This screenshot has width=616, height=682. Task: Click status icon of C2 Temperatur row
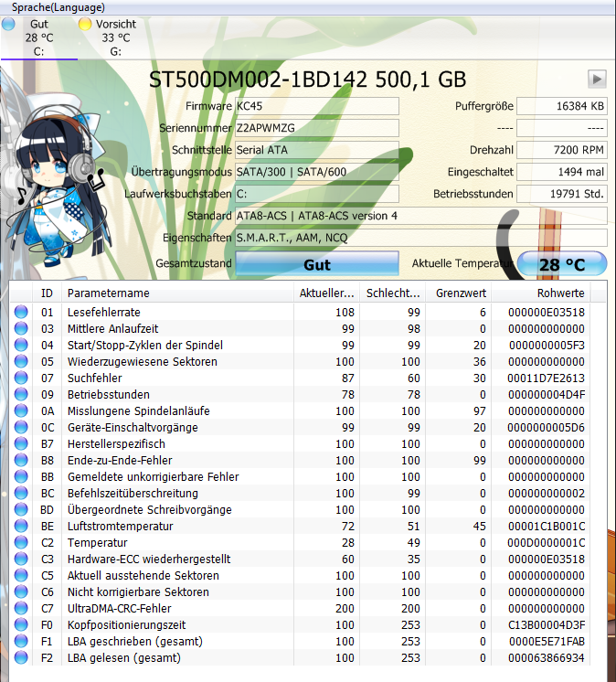(x=21, y=542)
